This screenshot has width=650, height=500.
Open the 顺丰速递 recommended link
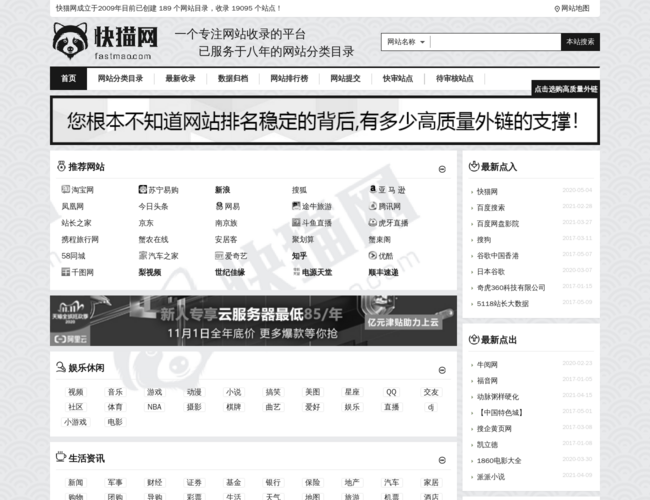[x=383, y=272]
